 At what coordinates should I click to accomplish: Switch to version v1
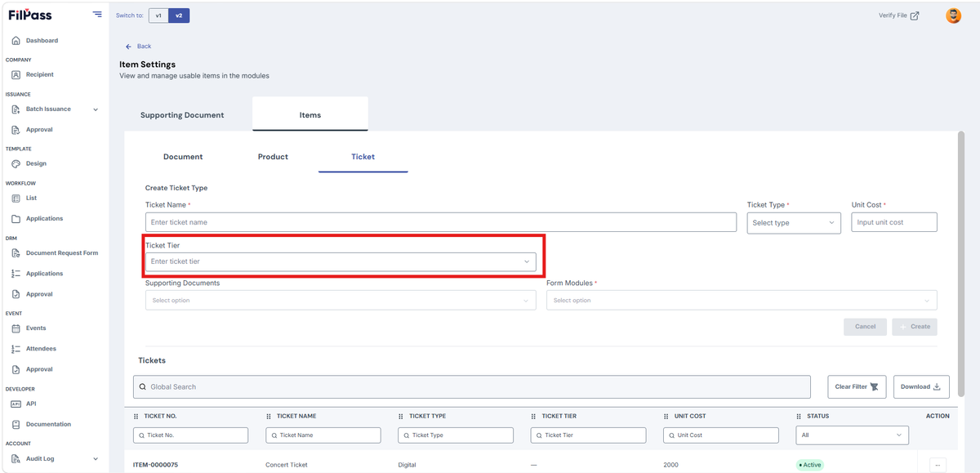click(158, 16)
